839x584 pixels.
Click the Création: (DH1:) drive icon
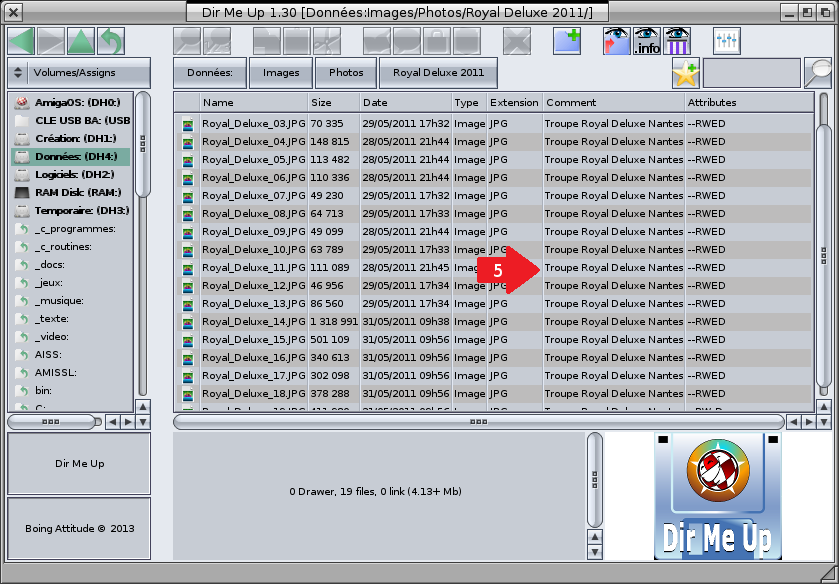point(22,139)
